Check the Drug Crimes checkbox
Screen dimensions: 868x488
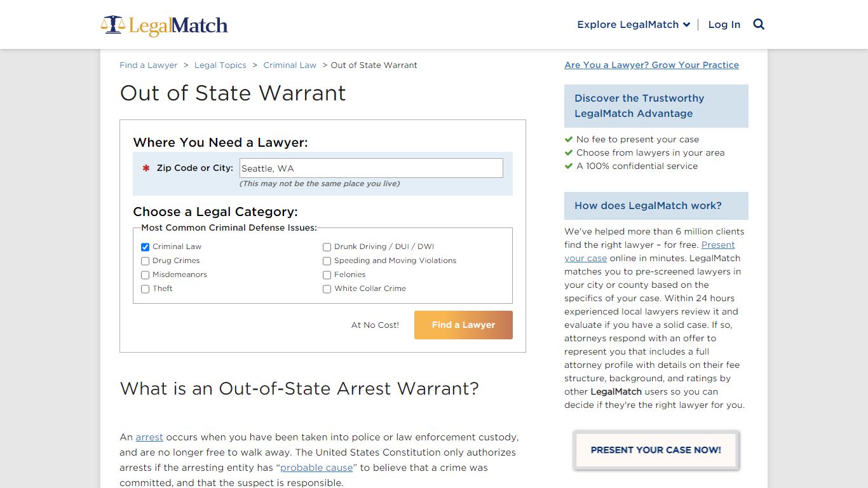point(146,261)
